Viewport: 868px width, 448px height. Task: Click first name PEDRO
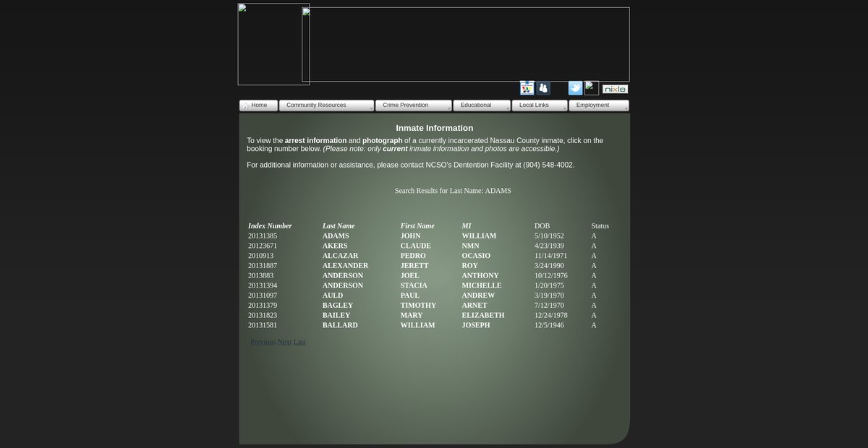(x=413, y=256)
